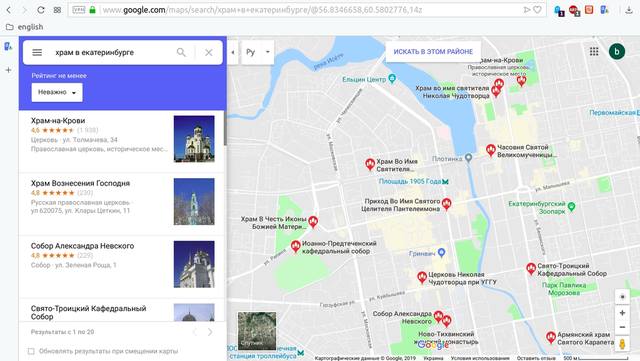This screenshot has height=361, width=640.
Task: Clear the search with the X icon
Action: pyautogui.click(x=209, y=52)
